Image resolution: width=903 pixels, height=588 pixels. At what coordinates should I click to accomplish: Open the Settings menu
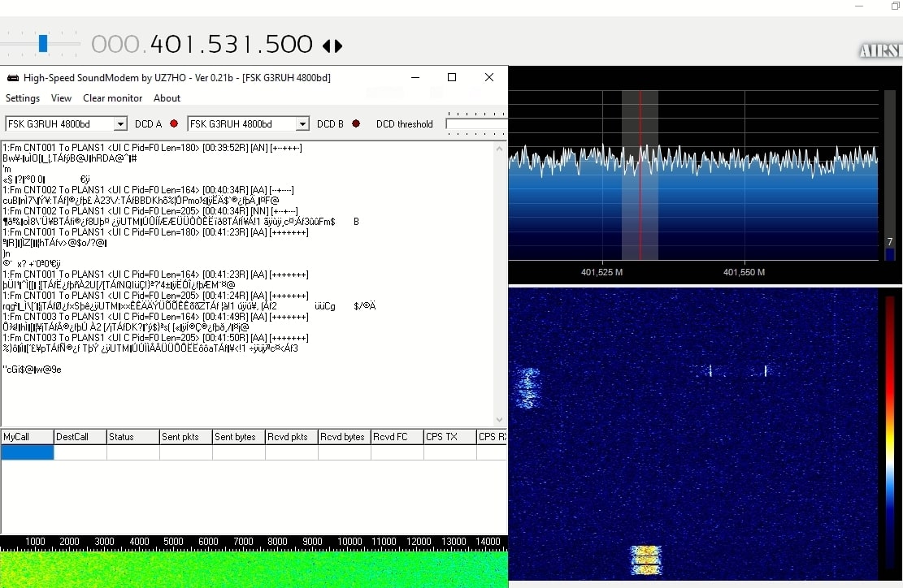[x=23, y=98]
